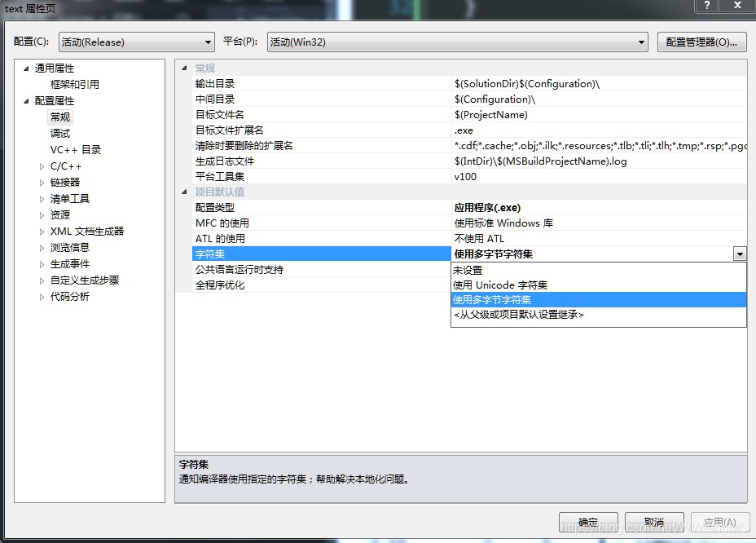This screenshot has width=756, height=543.
Task: Click the 使用标准 Windows 库 value
Action: pyautogui.click(x=600, y=223)
